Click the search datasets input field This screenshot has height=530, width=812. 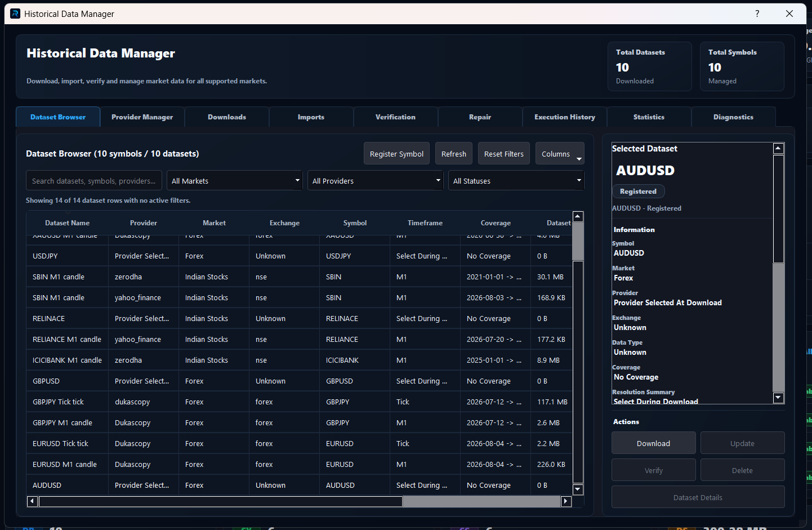94,181
